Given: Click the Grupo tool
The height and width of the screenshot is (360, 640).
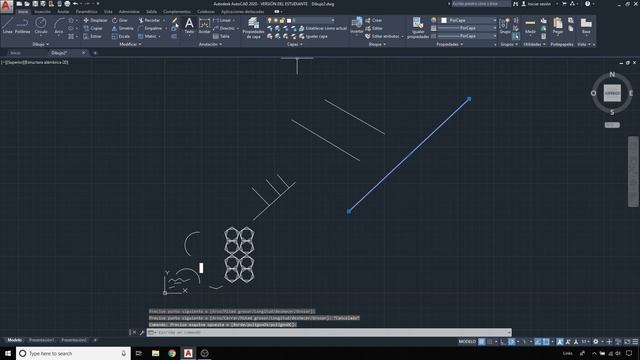Looking at the screenshot, I should click(505, 25).
